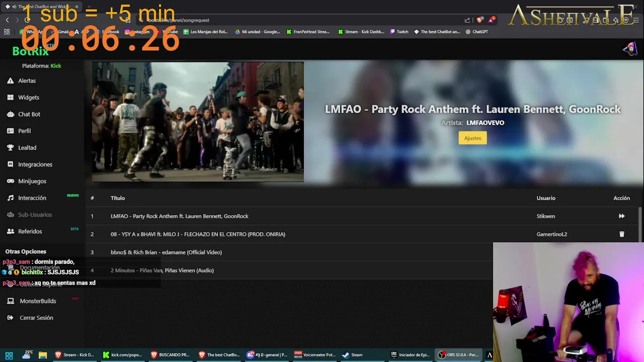Image resolution: width=644 pixels, height=362 pixels.
Task: Click the page vertical scrollbar
Action: point(640,225)
